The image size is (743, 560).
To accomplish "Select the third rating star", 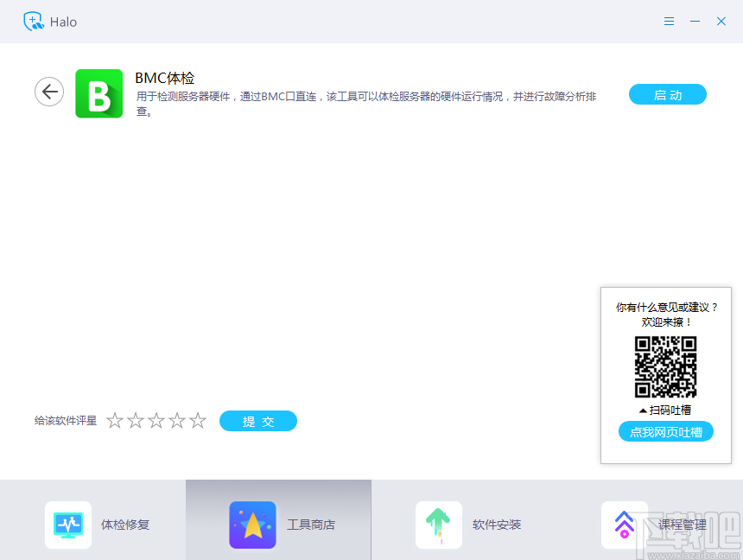I will [156, 421].
